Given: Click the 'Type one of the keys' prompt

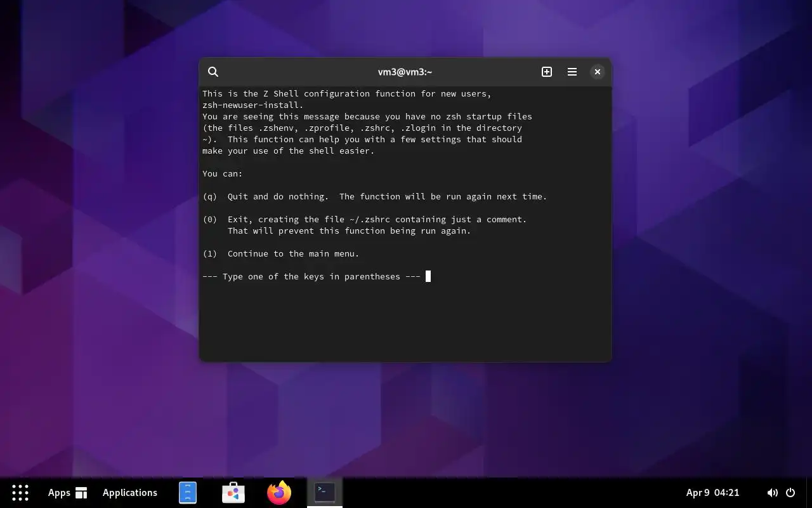Looking at the screenshot, I should [311, 276].
